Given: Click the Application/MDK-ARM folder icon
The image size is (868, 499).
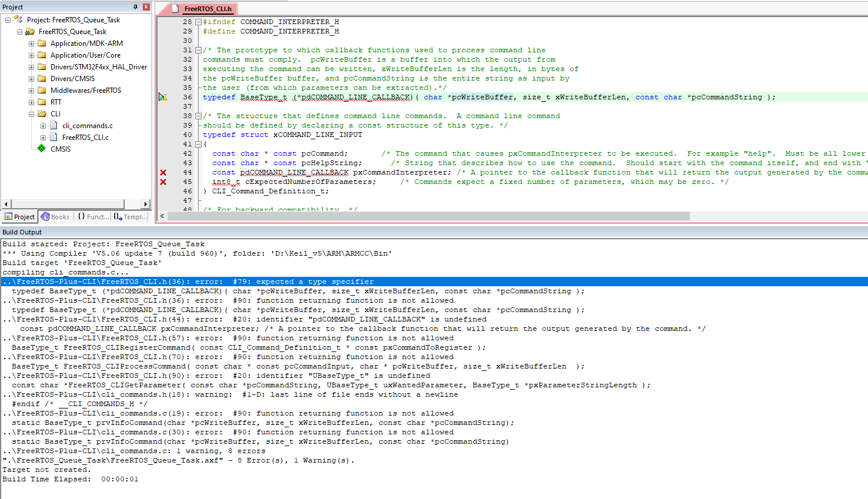Looking at the screenshot, I should click(x=42, y=43).
